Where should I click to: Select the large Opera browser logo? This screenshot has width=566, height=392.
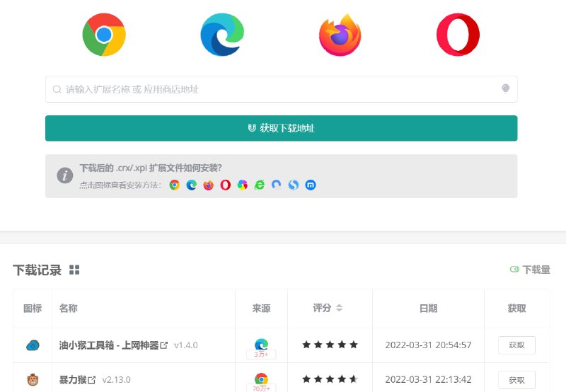click(458, 35)
